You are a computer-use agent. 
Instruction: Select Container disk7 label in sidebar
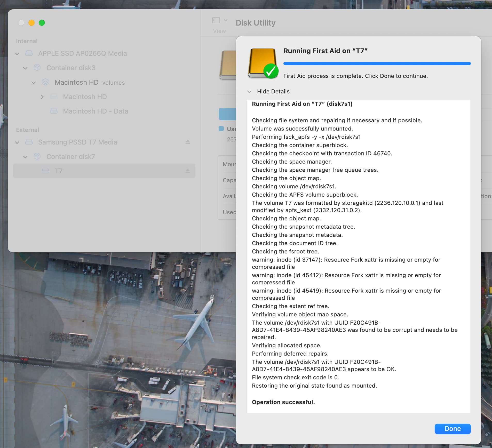[71, 156]
